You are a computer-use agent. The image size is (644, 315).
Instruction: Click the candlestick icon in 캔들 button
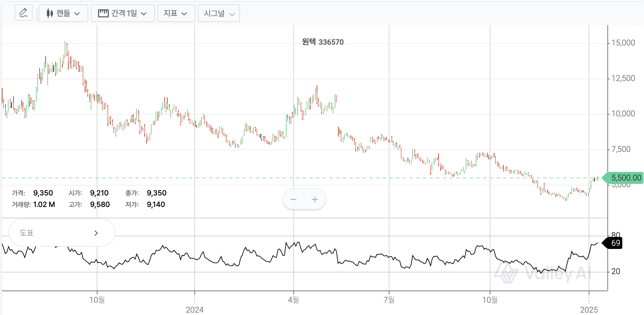50,13
